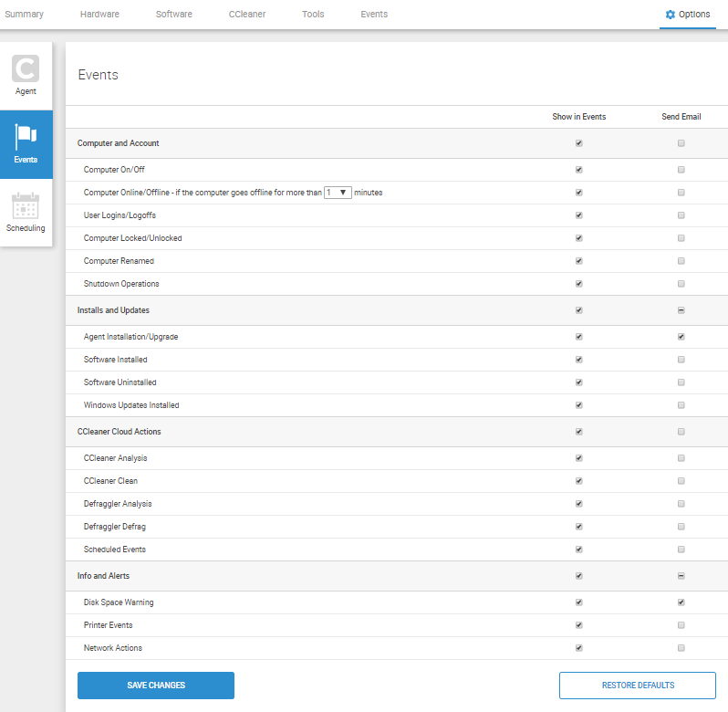Uncheck Show in Events for Software Installed

pos(579,359)
